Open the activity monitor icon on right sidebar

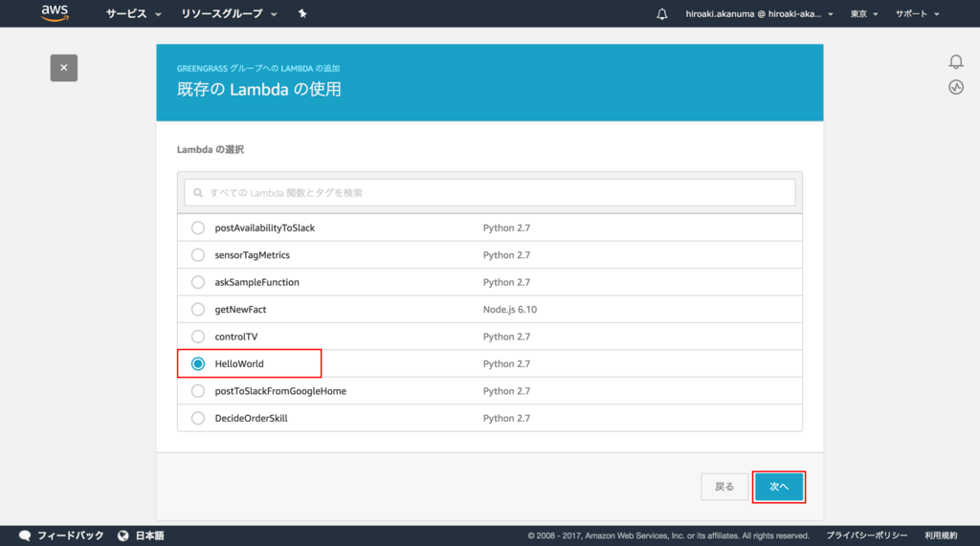[x=956, y=87]
